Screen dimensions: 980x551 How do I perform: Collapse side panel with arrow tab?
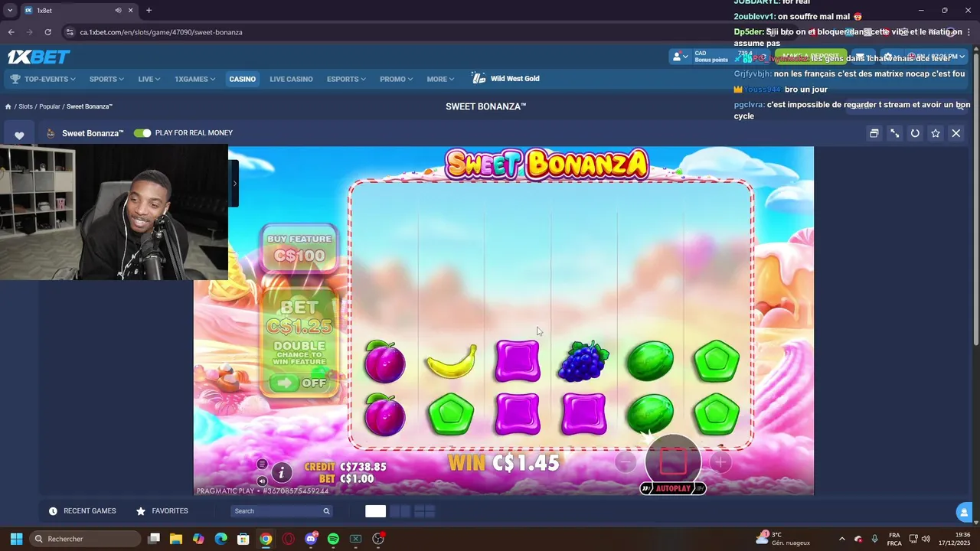pos(234,183)
